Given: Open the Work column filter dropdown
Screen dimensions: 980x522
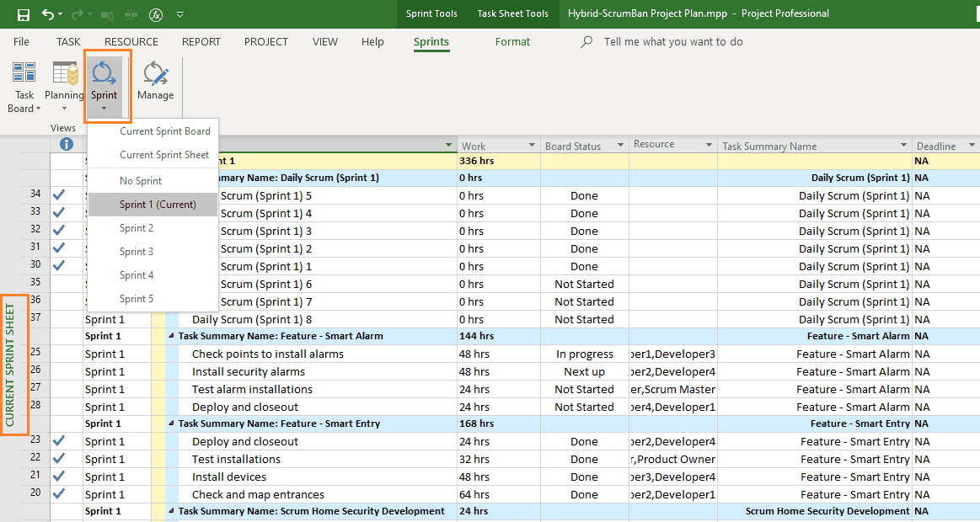Looking at the screenshot, I should coord(532,145).
